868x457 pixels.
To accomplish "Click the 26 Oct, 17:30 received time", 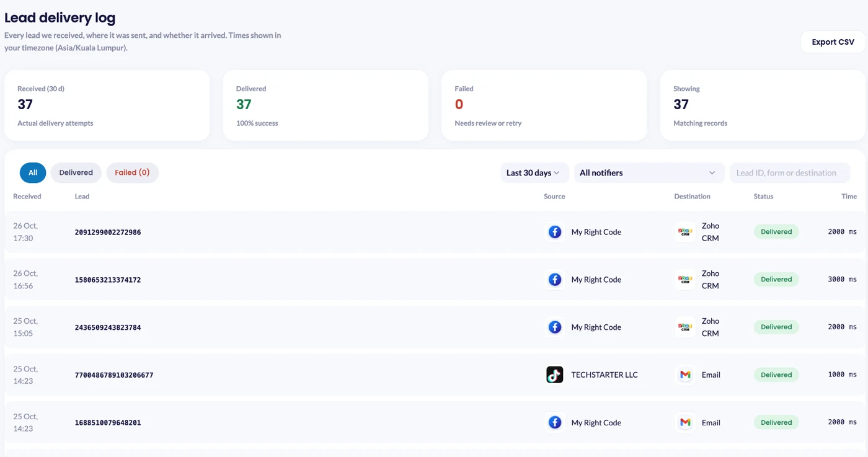I will 25,232.
